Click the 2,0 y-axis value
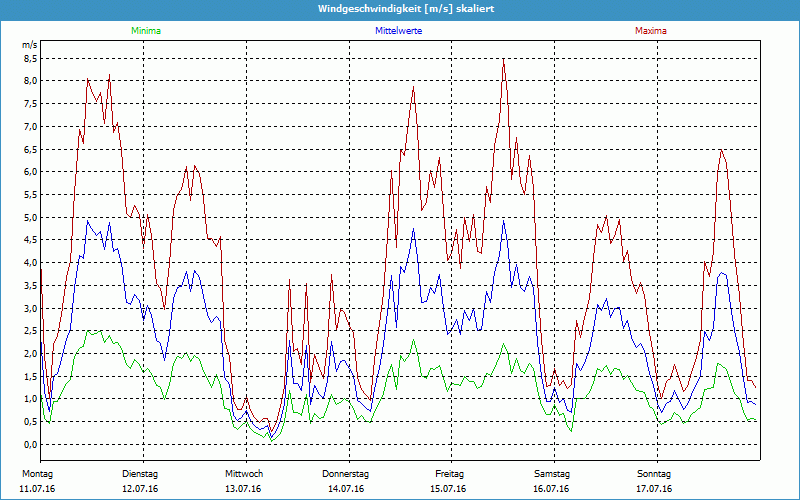The image size is (800, 500). (x=31, y=353)
